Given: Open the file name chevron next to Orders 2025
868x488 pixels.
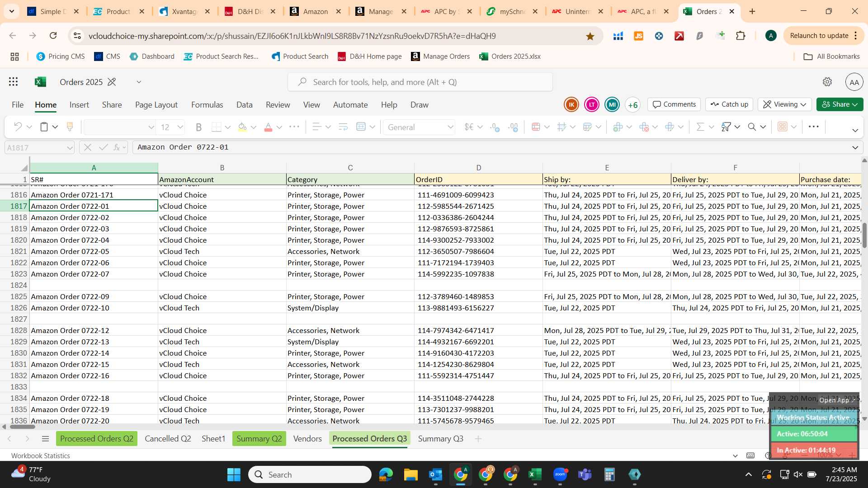Looking at the screenshot, I should [139, 82].
